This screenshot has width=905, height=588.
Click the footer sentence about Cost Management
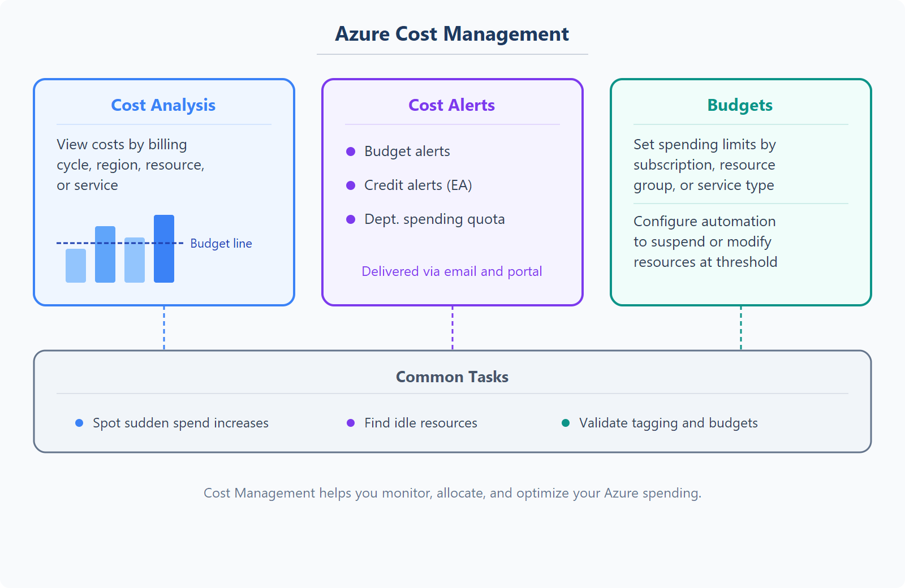tap(453, 493)
